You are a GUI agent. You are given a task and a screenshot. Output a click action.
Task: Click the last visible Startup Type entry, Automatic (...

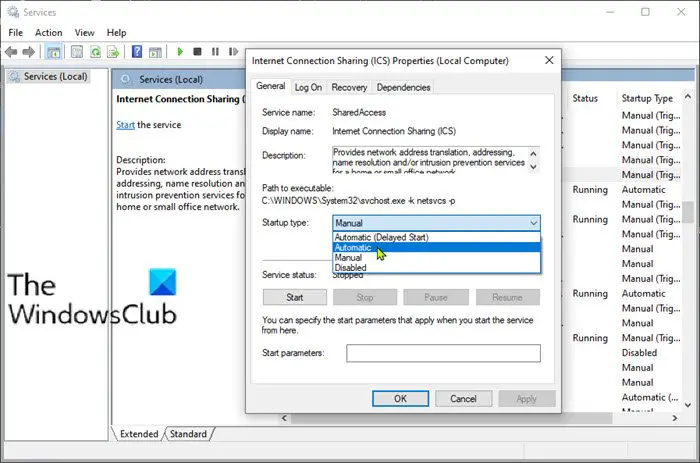(x=650, y=397)
